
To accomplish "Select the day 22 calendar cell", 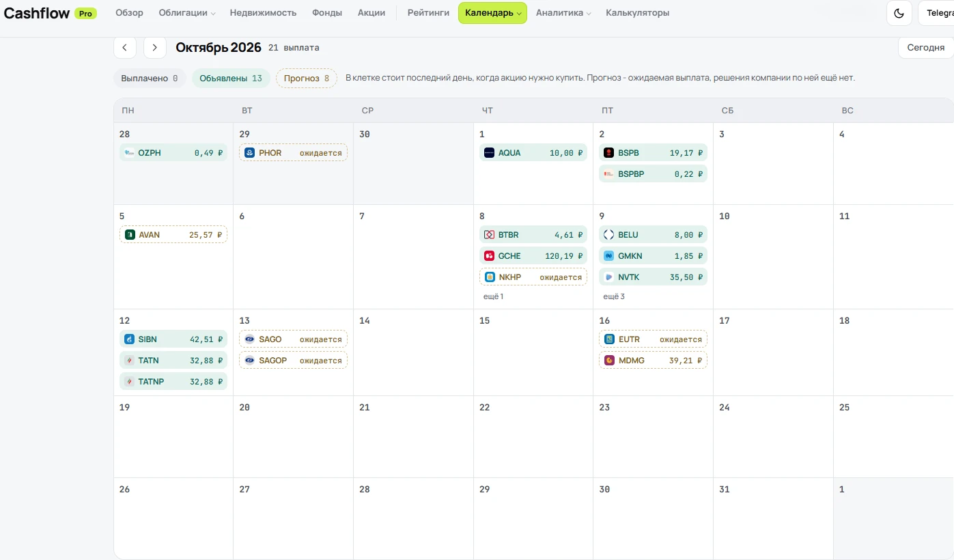I will coord(533,436).
